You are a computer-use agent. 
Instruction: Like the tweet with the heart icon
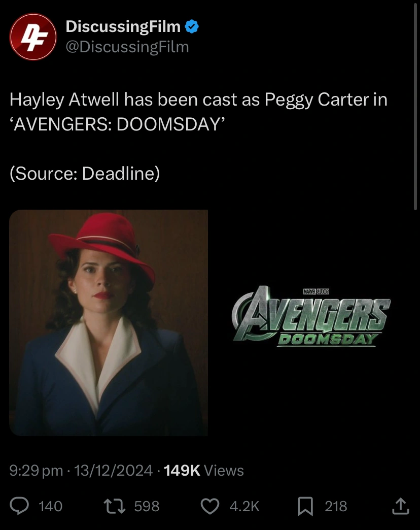coord(210,506)
